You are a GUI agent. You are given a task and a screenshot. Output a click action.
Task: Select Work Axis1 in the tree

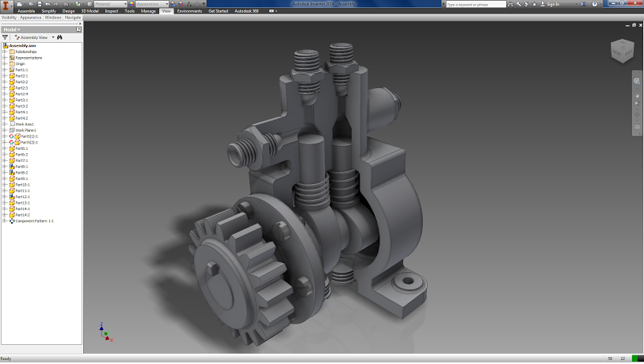[x=25, y=125]
